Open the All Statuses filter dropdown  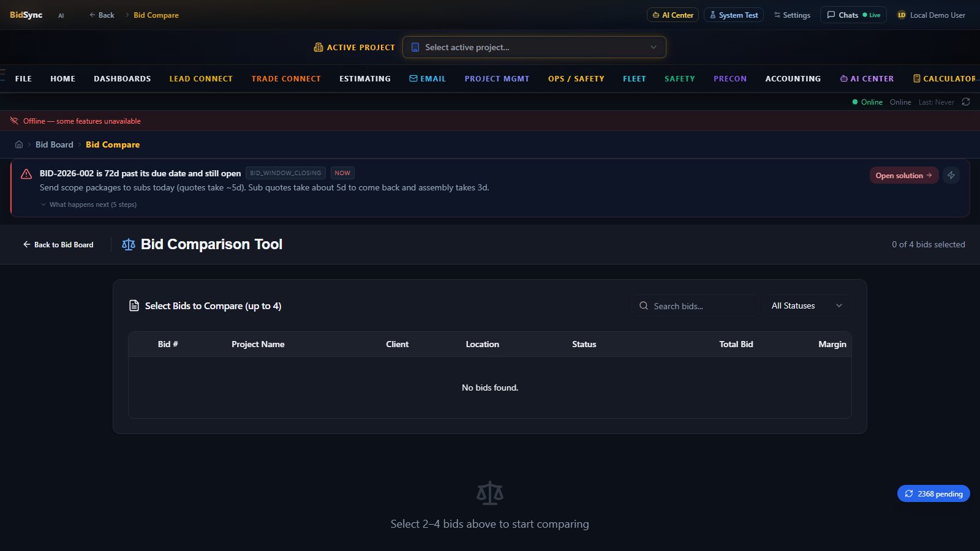click(x=807, y=305)
